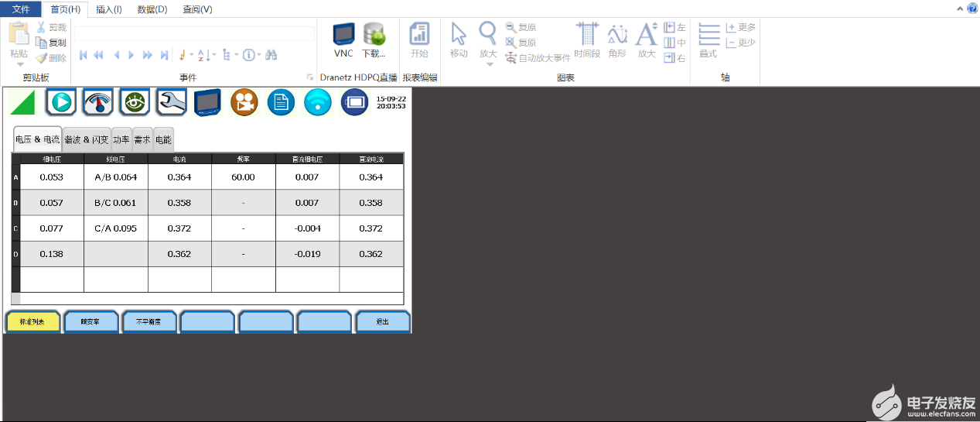The image size is (980, 422).
Task: Switch to the 首页(H) ribbon tab
Action: click(65, 9)
